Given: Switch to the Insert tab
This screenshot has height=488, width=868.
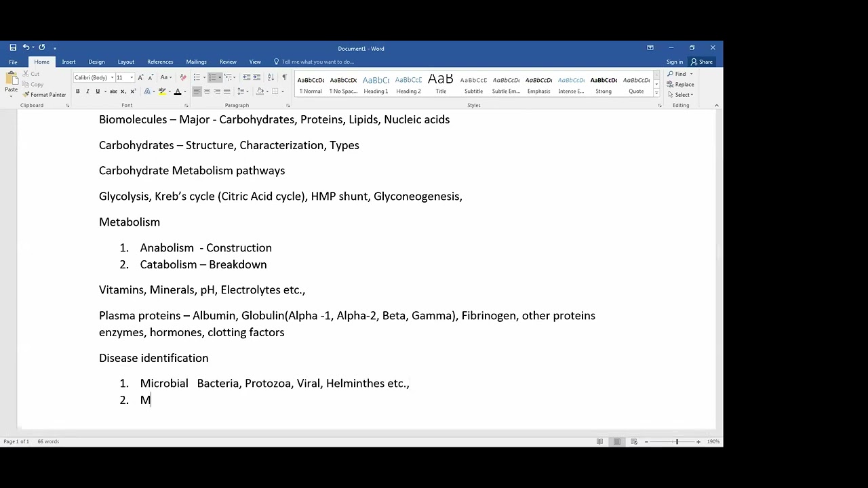Looking at the screenshot, I should (68, 62).
